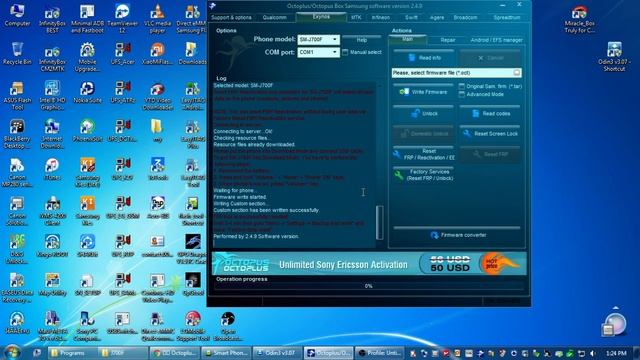Image resolution: width=640 pixels, height=360 pixels.
Task: Open BlackBerry Desktop shortcut
Action: tap(17, 134)
